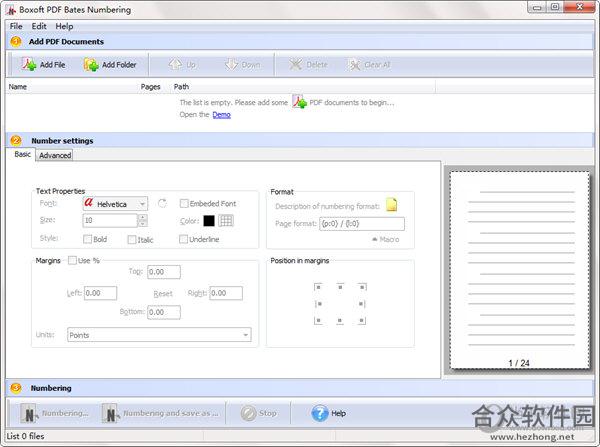Screen dimensions: 600x447
Task: Click the Add Folder toolbar icon
Action: (x=91, y=64)
